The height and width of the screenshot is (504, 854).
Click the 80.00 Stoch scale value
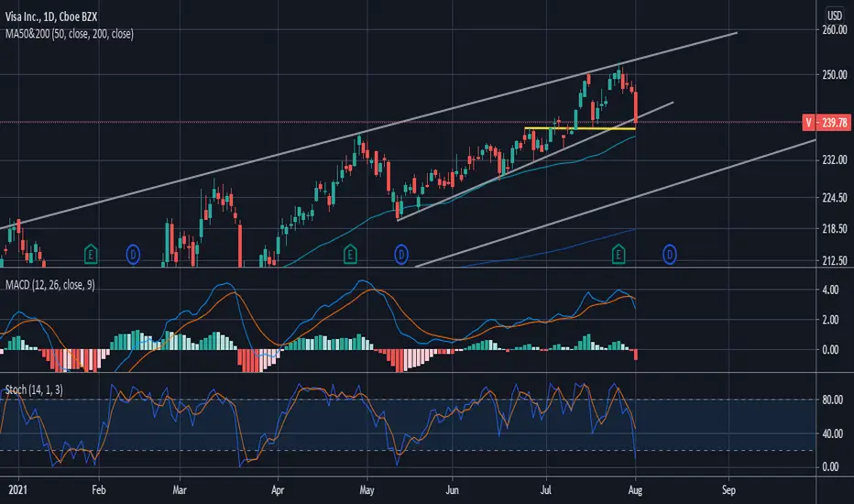coord(833,400)
